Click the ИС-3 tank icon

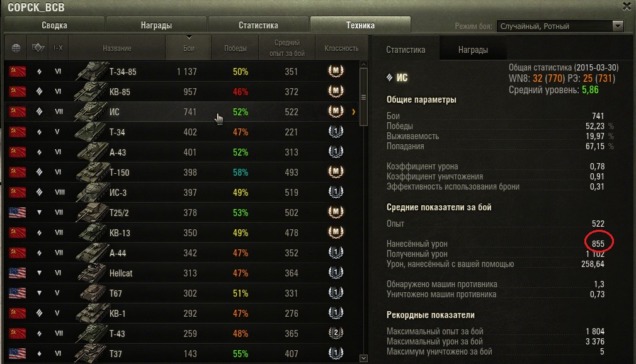click(91, 193)
